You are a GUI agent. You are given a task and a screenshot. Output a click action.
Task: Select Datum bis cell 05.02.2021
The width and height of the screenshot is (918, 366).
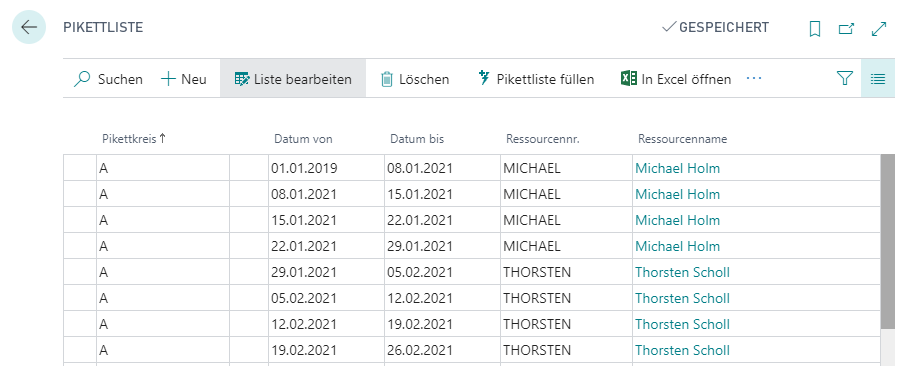[x=442, y=272]
